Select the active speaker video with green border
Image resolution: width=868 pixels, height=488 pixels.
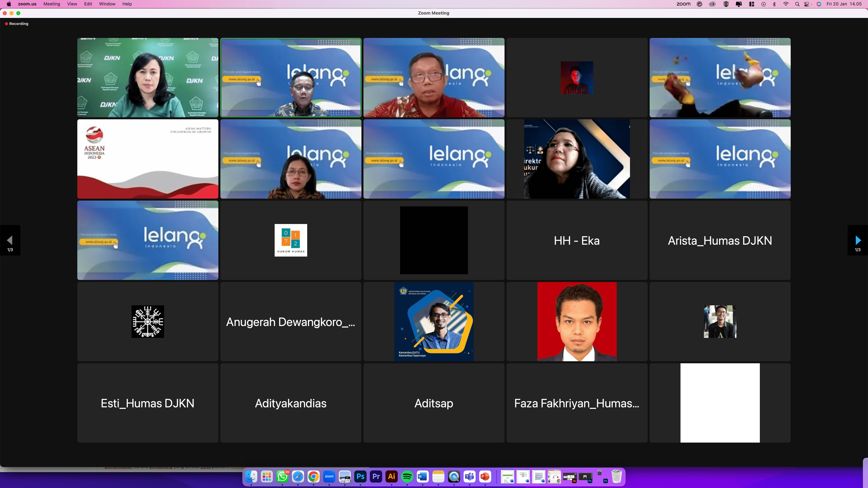click(291, 77)
